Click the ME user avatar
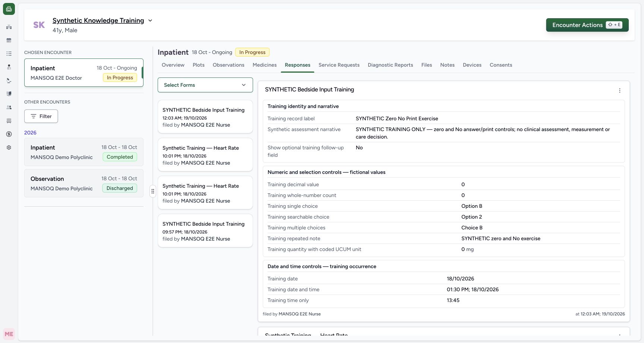The height and width of the screenshot is (343, 644). (x=9, y=334)
